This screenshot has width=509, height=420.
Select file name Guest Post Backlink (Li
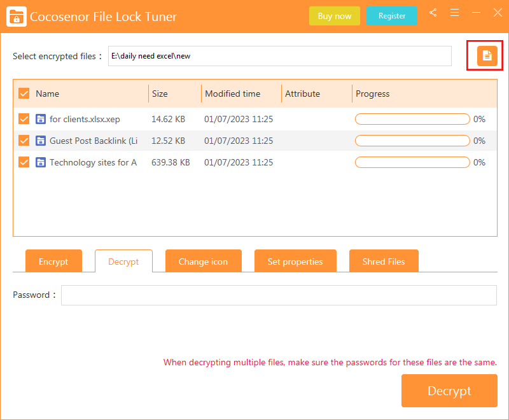pyautogui.click(x=94, y=141)
